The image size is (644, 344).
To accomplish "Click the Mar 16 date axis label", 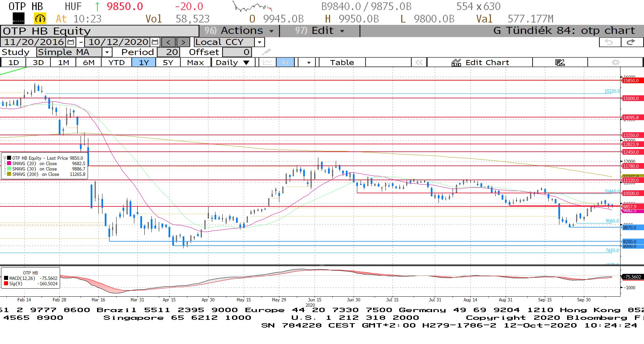I will 98,300.
